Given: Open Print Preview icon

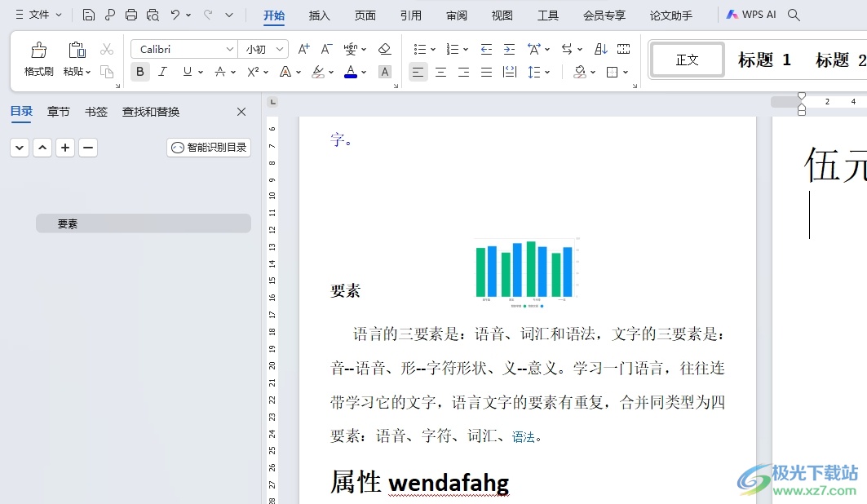Looking at the screenshot, I should pyautogui.click(x=153, y=15).
